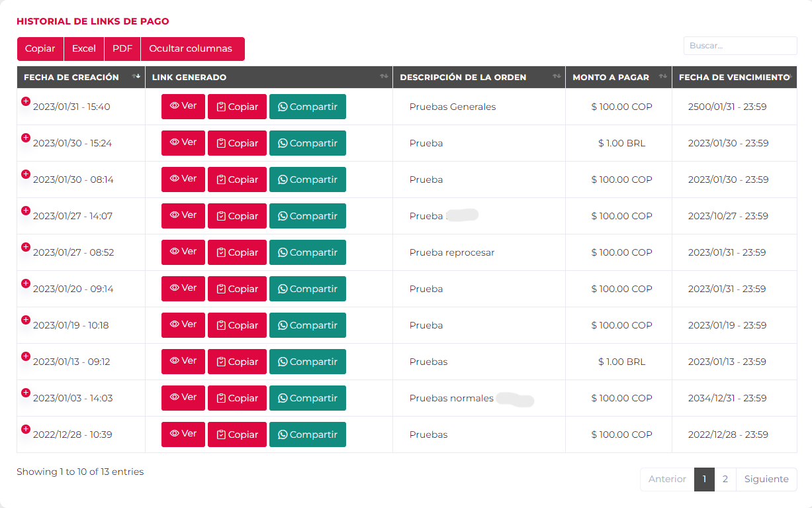812x508 pixels.
Task: Sort by Monto a Pagar arrows
Action: (663, 77)
